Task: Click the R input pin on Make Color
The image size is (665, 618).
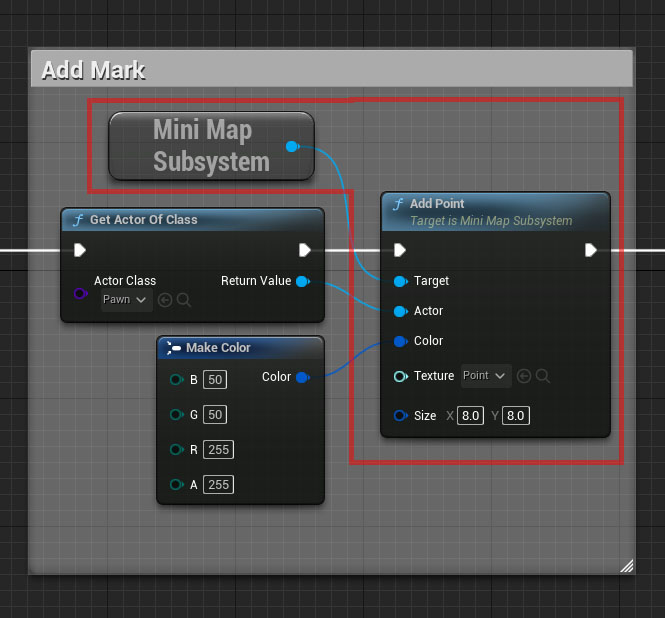Action: [176, 449]
